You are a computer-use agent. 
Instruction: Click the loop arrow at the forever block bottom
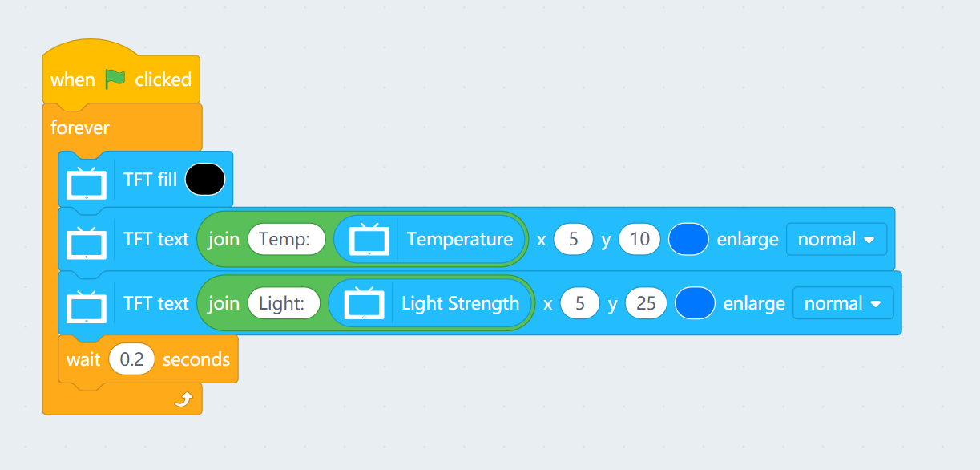pos(183,399)
